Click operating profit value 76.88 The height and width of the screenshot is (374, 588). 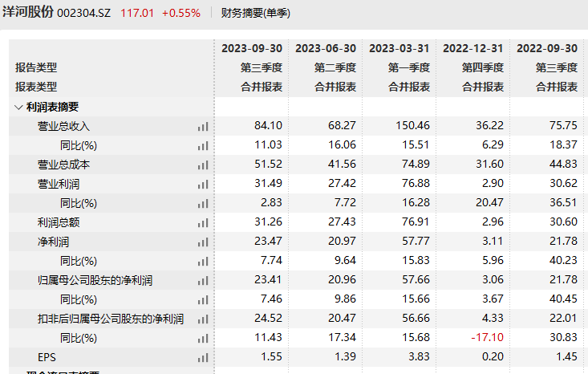pyautogui.click(x=416, y=183)
